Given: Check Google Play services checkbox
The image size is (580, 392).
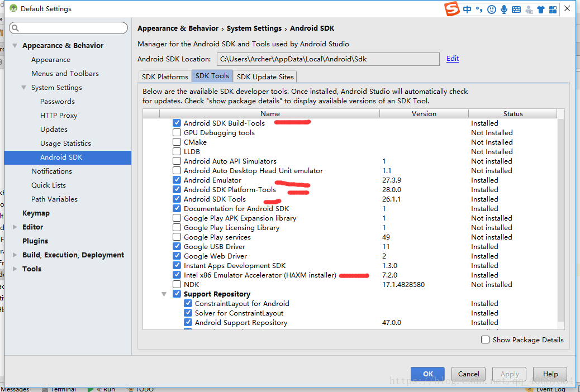Looking at the screenshot, I should coord(177,237).
